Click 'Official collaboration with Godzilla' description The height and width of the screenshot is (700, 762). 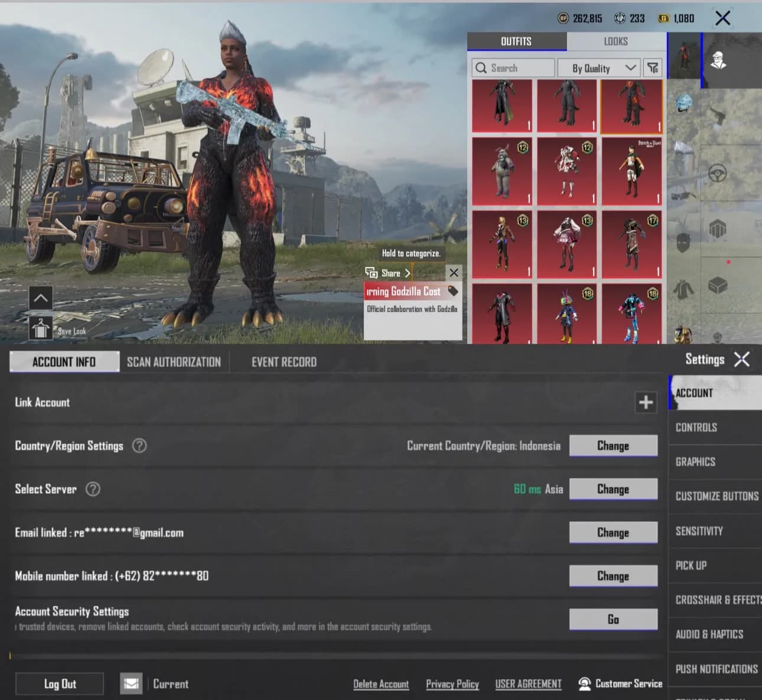point(412,309)
